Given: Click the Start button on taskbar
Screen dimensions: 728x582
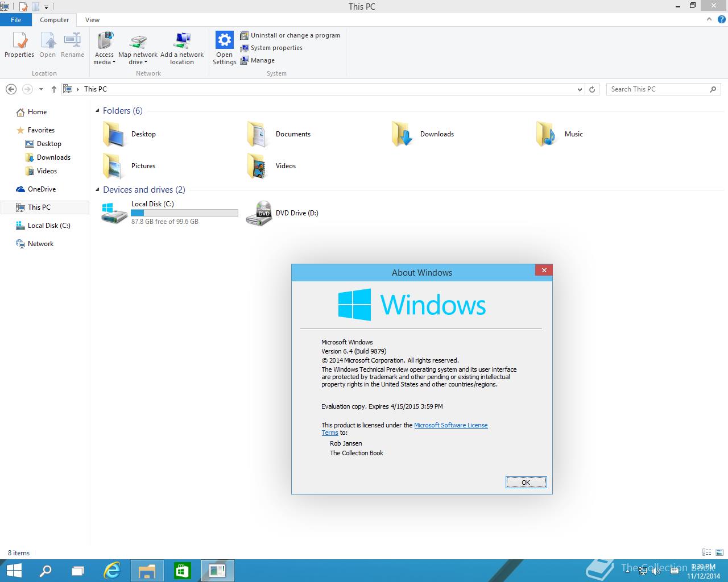Looking at the screenshot, I should tap(14, 571).
